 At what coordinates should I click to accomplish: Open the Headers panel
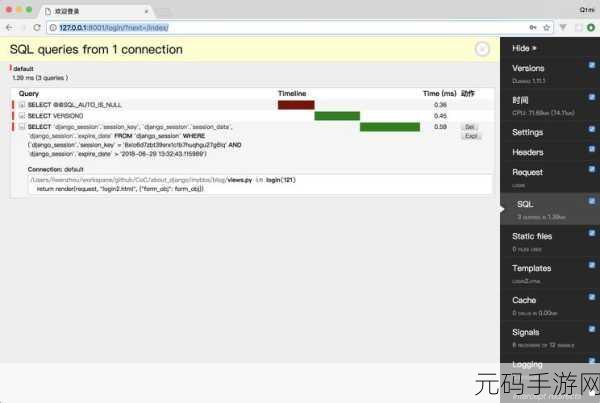pos(528,152)
